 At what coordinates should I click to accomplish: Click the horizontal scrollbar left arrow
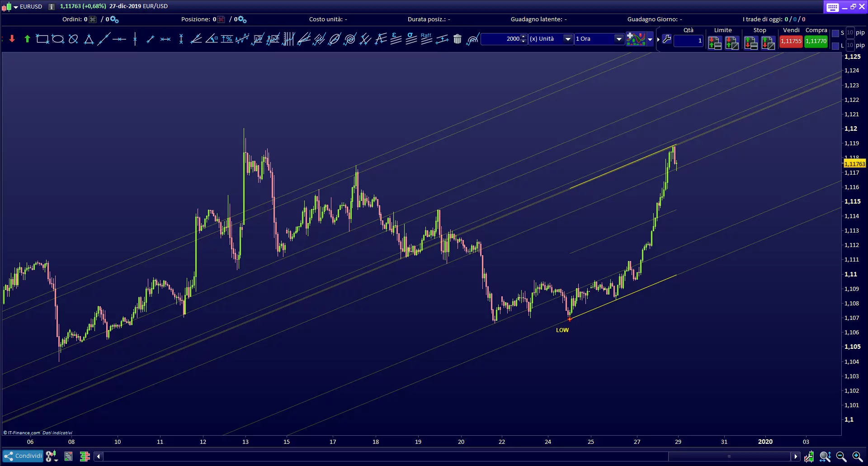[98, 456]
